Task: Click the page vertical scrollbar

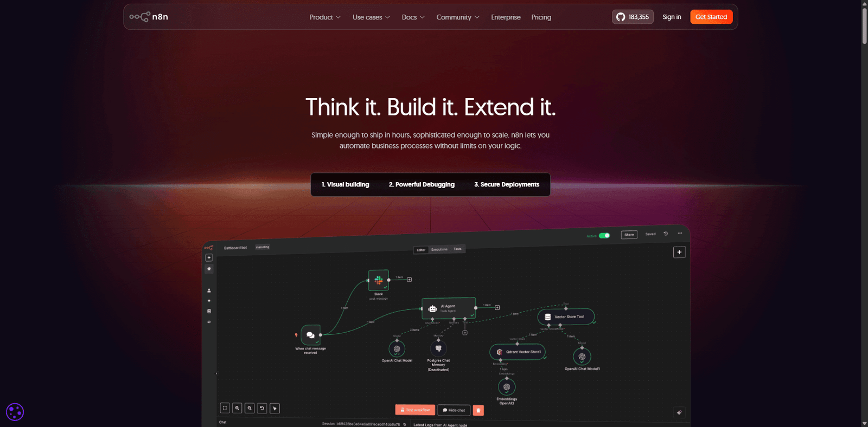Action: [864, 25]
